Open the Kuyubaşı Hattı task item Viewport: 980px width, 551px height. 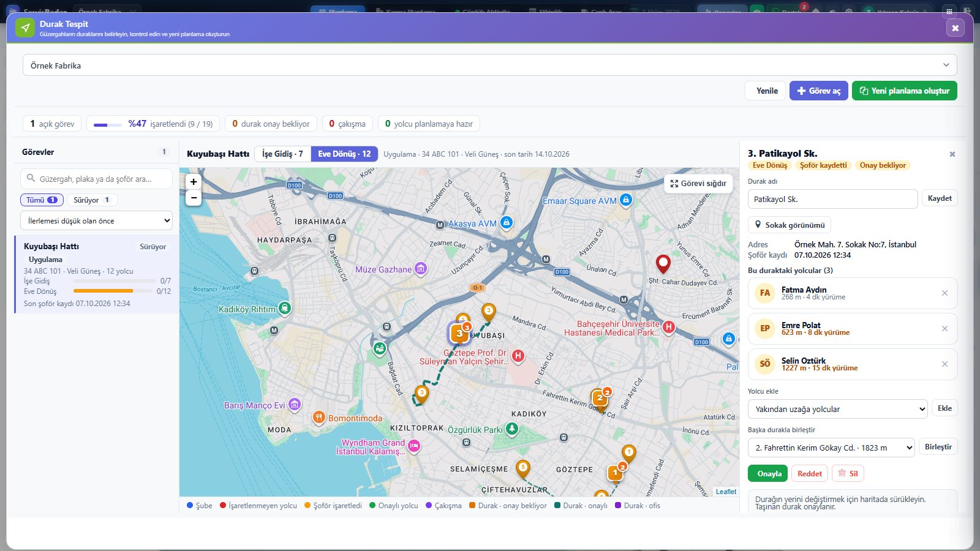click(97, 274)
